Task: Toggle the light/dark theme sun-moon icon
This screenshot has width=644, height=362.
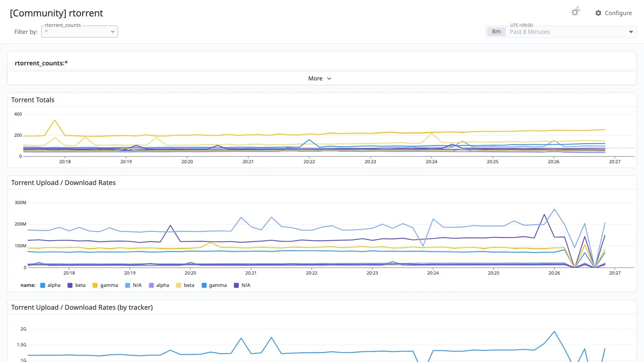Action: click(576, 12)
